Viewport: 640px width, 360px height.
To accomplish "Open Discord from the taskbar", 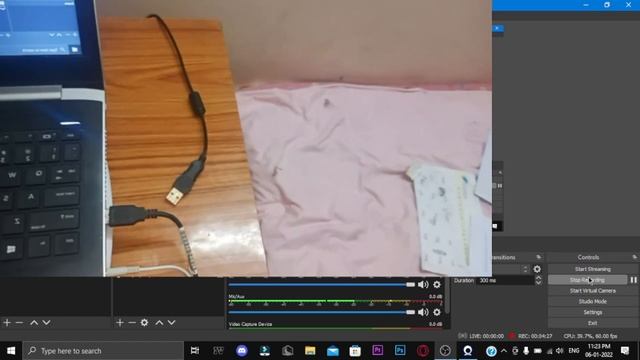I will click(x=242, y=351).
